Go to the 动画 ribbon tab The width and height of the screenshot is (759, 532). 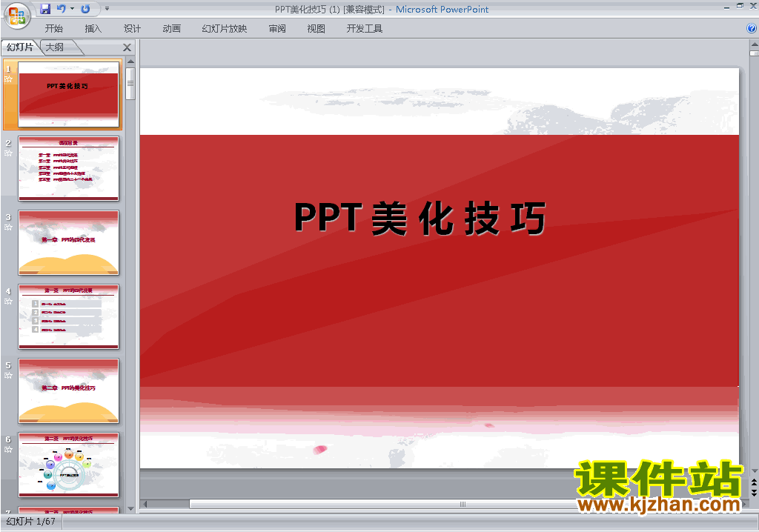tap(172, 29)
